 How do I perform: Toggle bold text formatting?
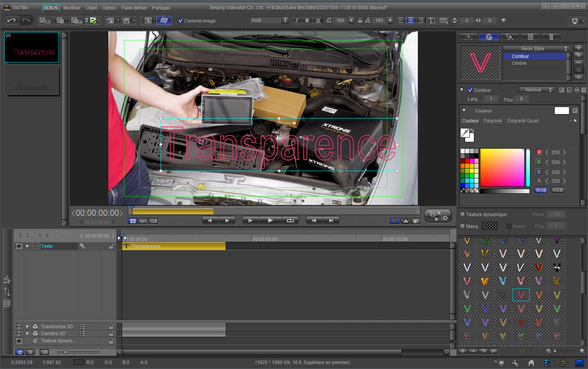click(307, 21)
